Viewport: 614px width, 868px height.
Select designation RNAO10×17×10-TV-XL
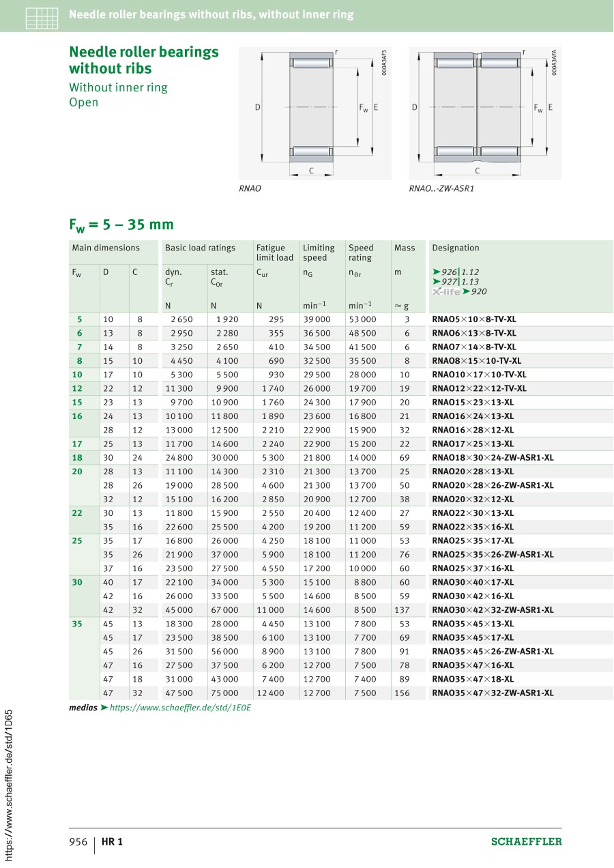(x=480, y=375)
